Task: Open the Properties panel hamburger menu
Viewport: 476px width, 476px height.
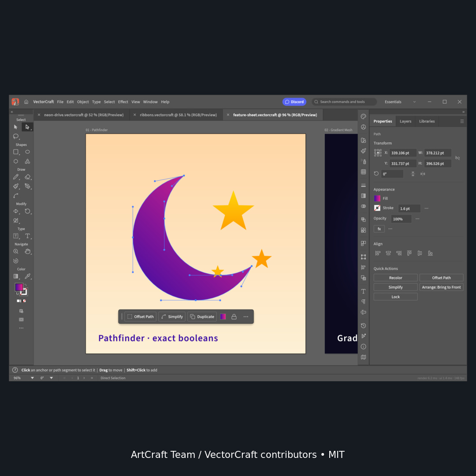Action: pos(462,122)
